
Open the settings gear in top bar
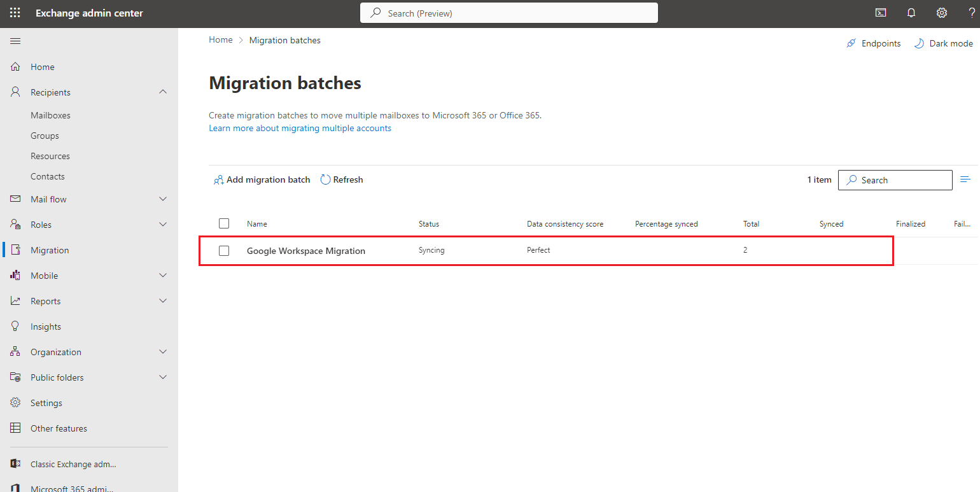point(942,13)
